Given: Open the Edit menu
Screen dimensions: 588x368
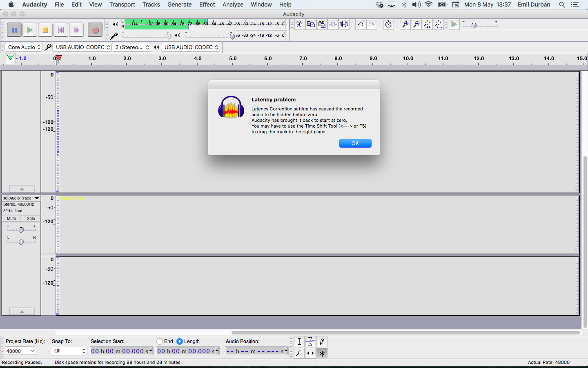Looking at the screenshot, I should [x=76, y=4].
